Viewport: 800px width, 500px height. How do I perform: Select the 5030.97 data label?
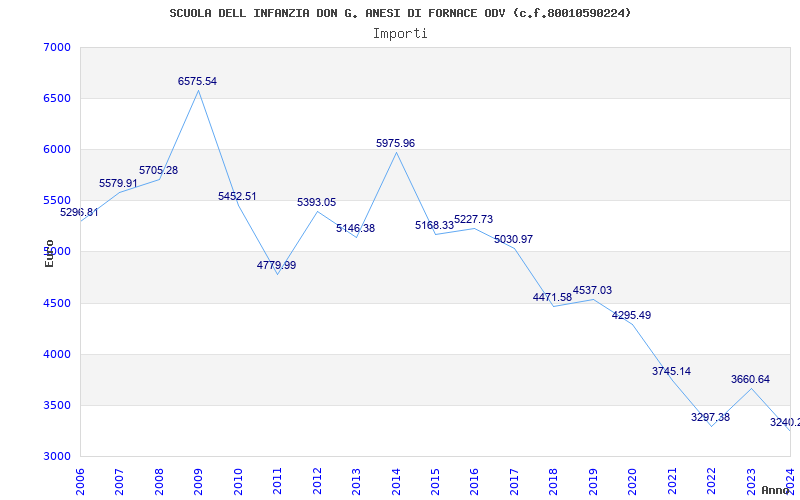(x=513, y=239)
